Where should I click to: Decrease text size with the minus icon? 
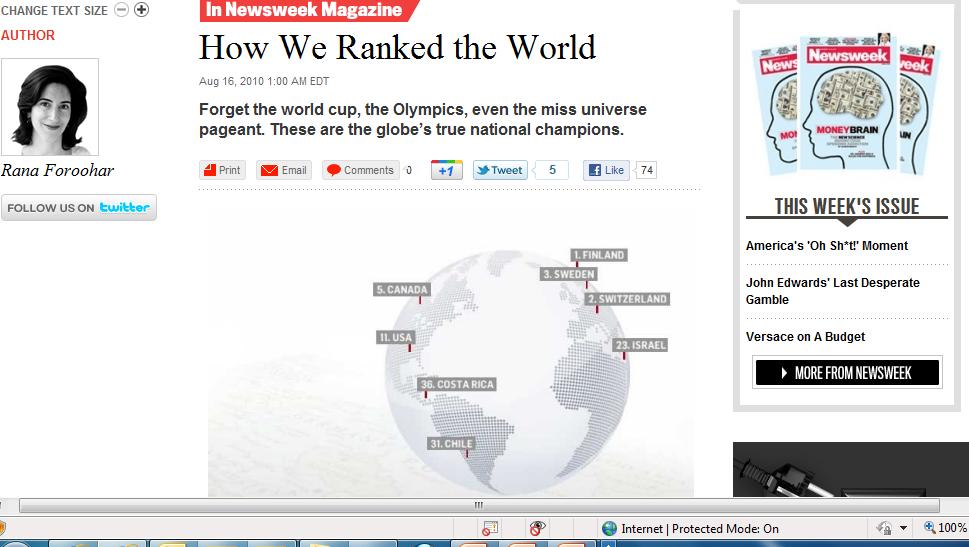pos(122,10)
